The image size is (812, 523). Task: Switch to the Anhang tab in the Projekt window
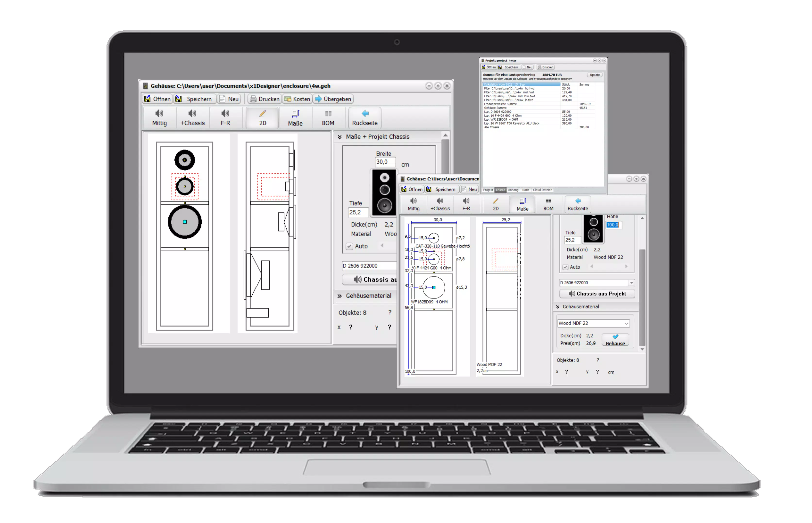coord(513,190)
